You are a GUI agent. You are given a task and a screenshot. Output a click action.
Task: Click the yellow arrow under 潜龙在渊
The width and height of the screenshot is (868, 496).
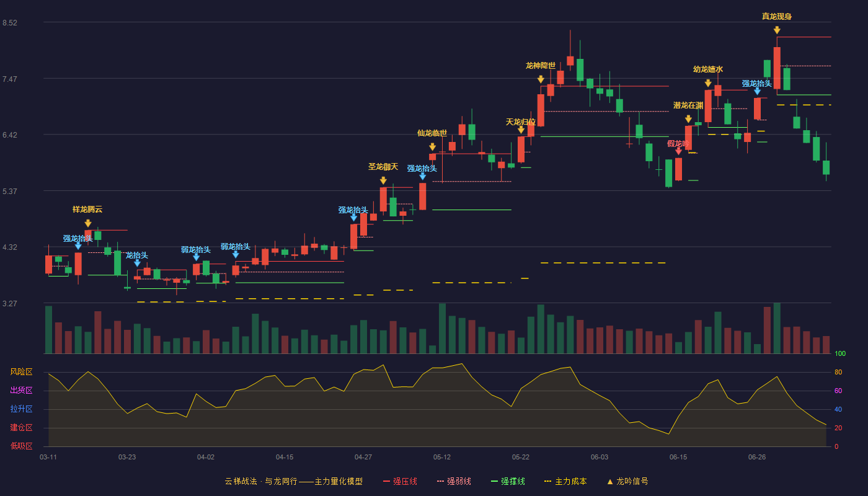point(688,119)
